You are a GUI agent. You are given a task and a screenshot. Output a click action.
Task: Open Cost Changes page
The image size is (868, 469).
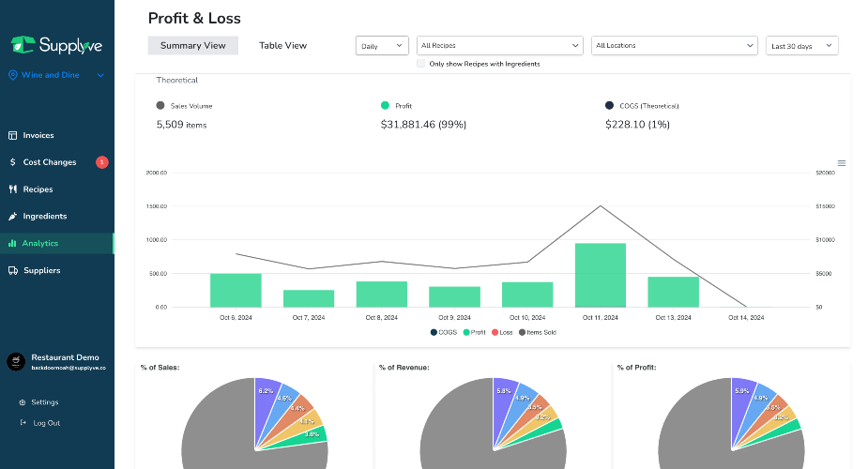click(50, 162)
